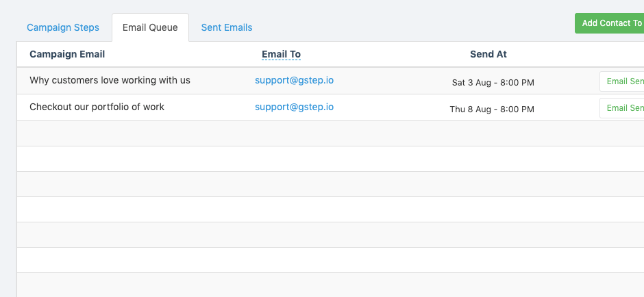Image resolution: width=644 pixels, height=297 pixels.
Task: Click the third empty table row
Action: (x=329, y=184)
